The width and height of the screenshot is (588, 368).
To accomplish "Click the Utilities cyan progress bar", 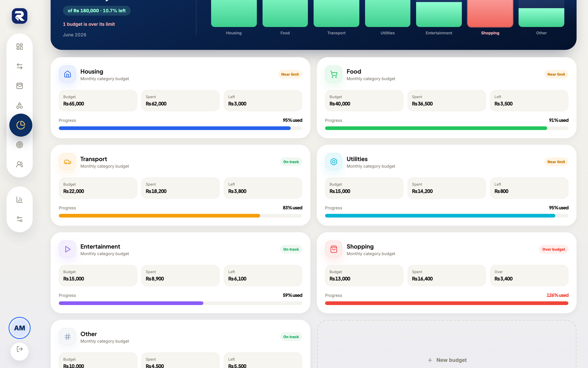I will coord(447,216).
